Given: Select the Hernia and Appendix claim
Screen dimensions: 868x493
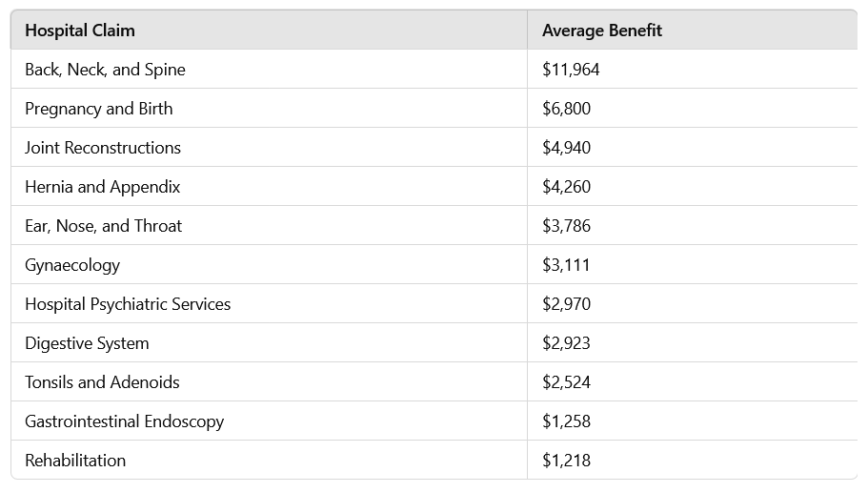Looking at the screenshot, I should pyautogui.click(x=102, y=187).
